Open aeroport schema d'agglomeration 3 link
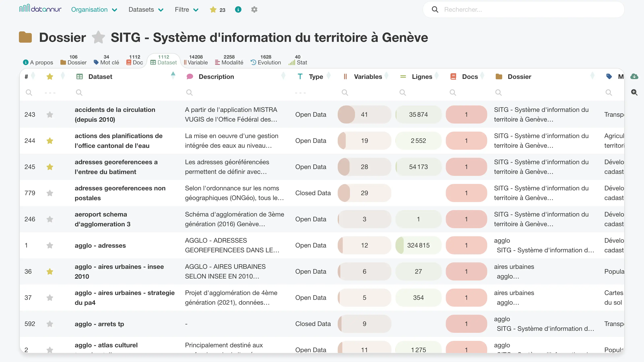This screenshot has width=644, height=362. coord(102,219)
